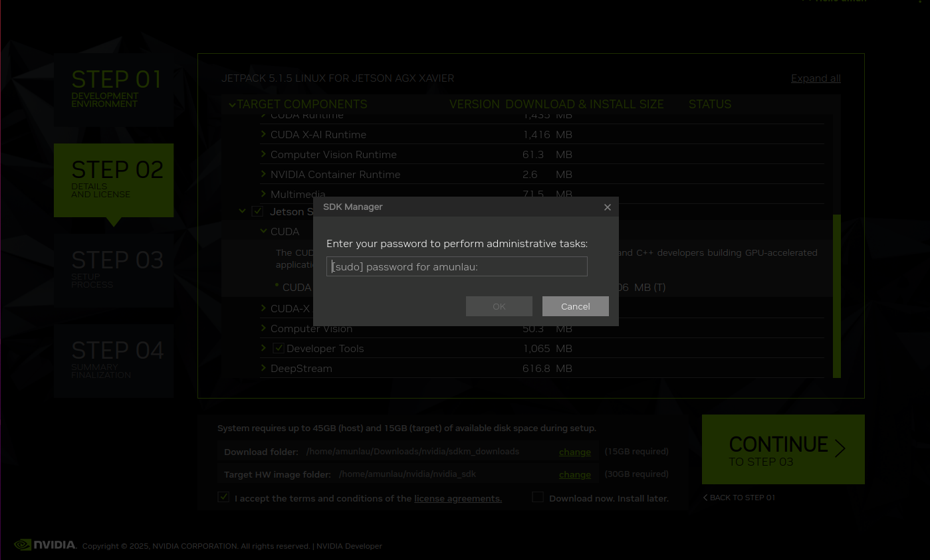Expand the Computer Vision row

[x=264, y=328]
